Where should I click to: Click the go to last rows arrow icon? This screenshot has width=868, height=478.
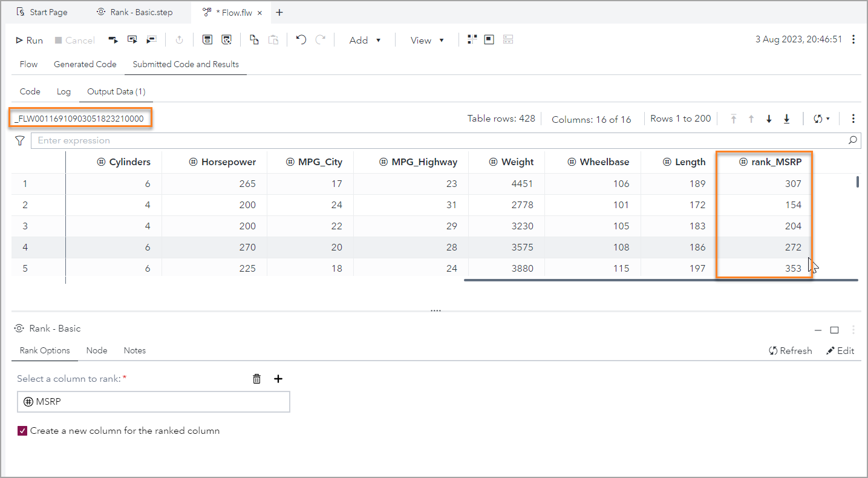point(786,119)
